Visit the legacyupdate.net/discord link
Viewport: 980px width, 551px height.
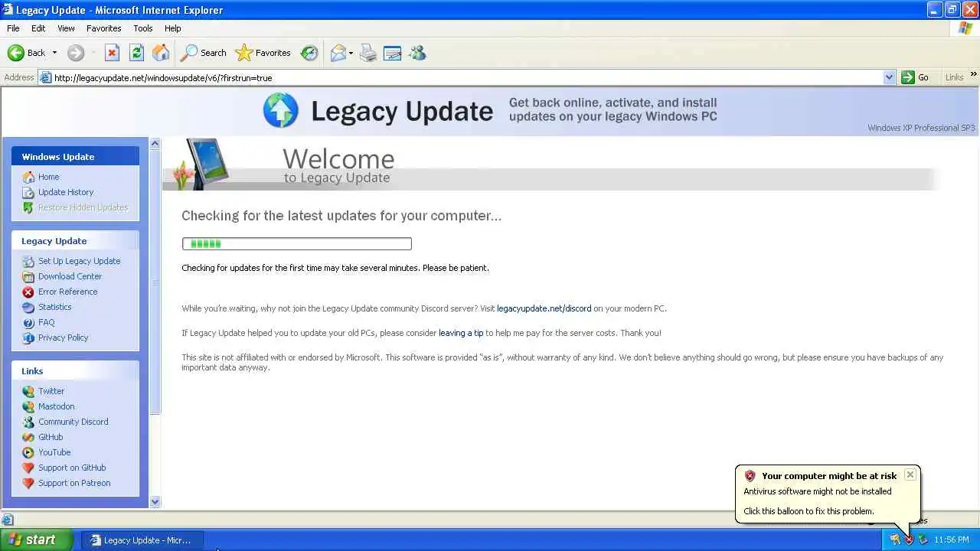[x=544, y=308]
